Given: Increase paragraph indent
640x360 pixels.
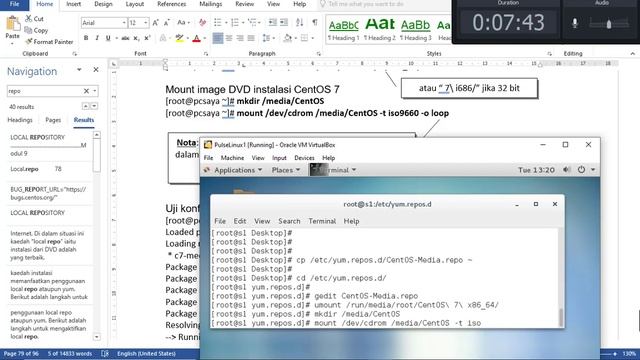Looking at the screenshot, I should [284, 22].
